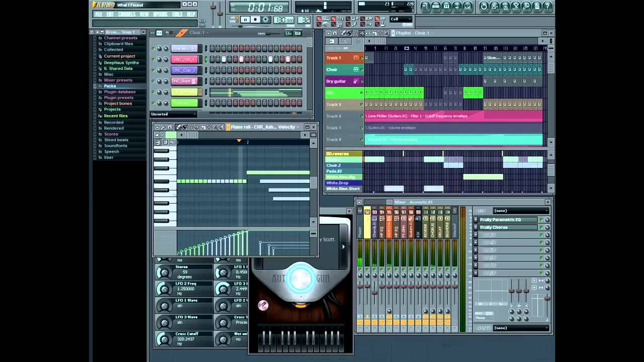Open the VIEW menu
The height and width of the screenshot is (362, 644).
pyautogui.click(x=144, y=14)
